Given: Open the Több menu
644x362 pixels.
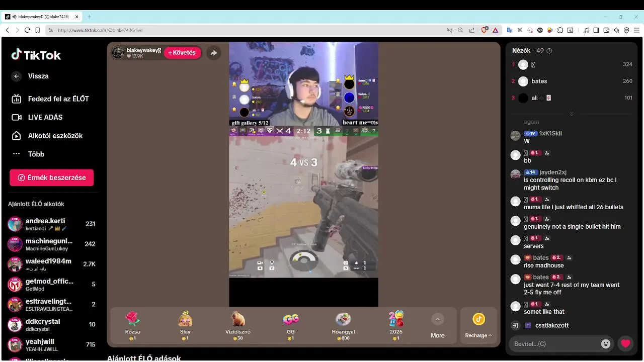Looking at the screenshot, I should pyautogui.click(x=29, y=154).
